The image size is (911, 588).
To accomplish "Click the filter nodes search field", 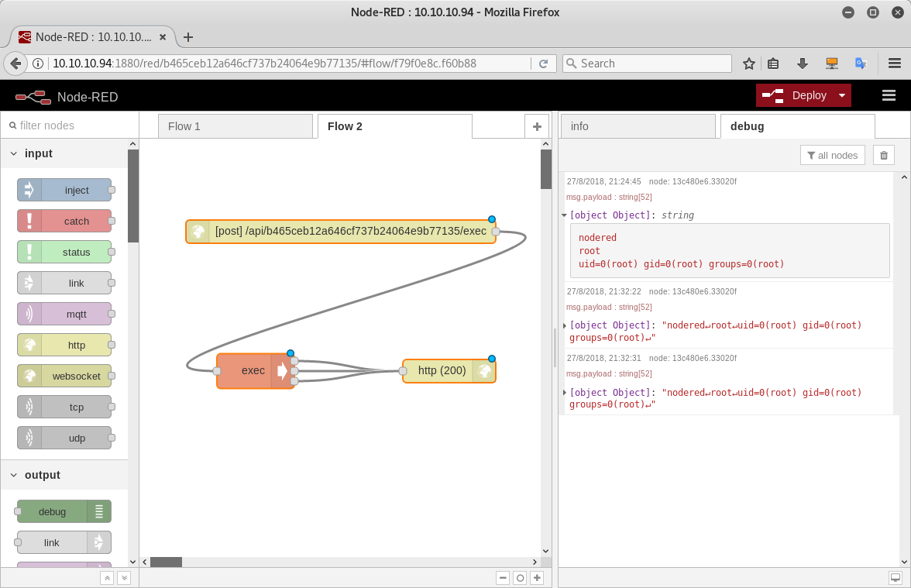I will click(70, 126).
